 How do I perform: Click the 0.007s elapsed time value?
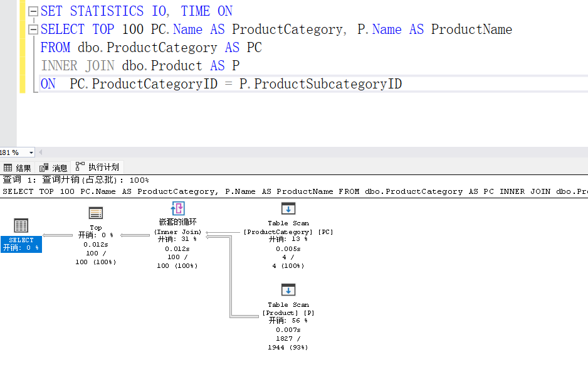288,330
